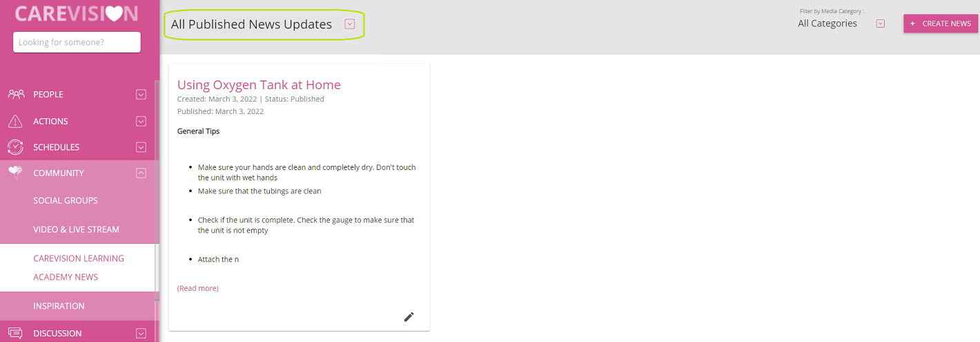Image resolution: width=980 pixels, height=342 pixels.
Task: Go to Video & Live Stream
Action: point(76,229)
